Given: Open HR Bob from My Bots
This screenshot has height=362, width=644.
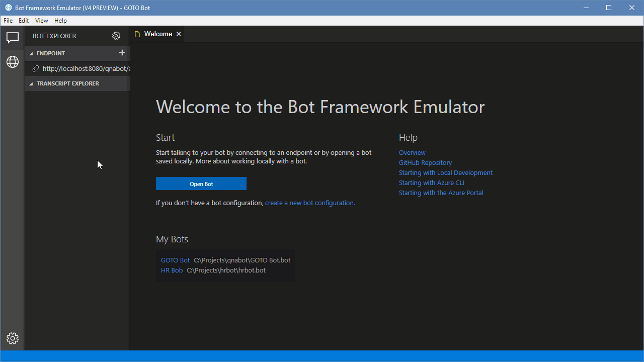Looking at the screenshot, I should click(x=172, y=270).
